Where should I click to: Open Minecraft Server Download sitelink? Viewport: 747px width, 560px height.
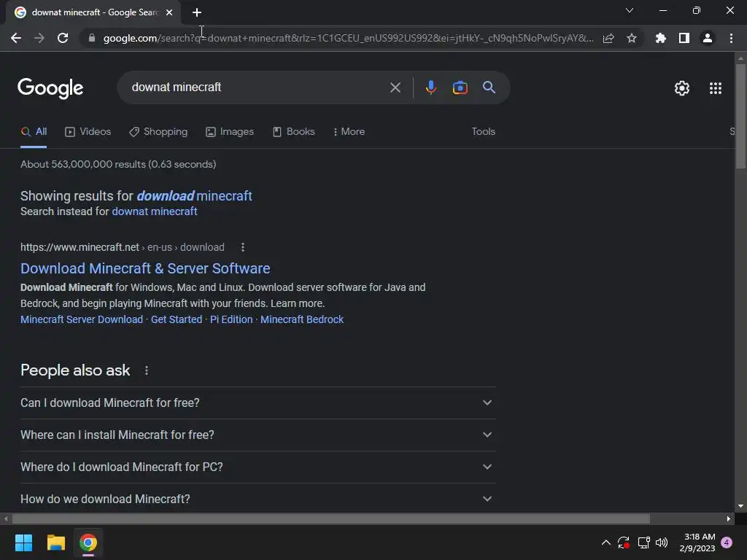pyautogui.click(x=82, y=319)
